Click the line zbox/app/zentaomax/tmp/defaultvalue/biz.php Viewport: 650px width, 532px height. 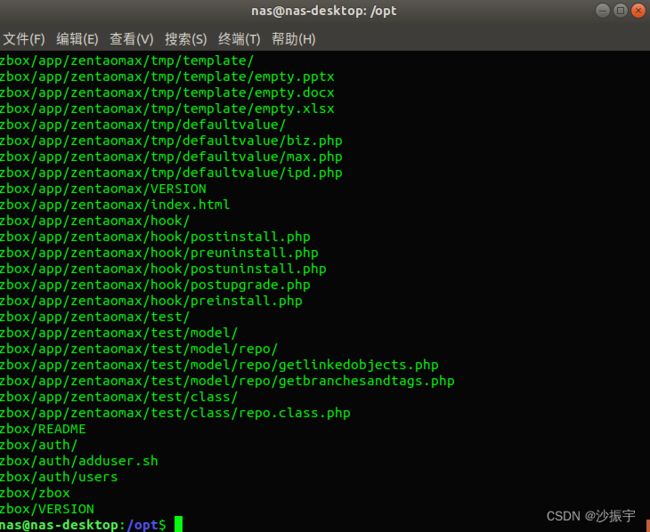(x=171, y=141)
